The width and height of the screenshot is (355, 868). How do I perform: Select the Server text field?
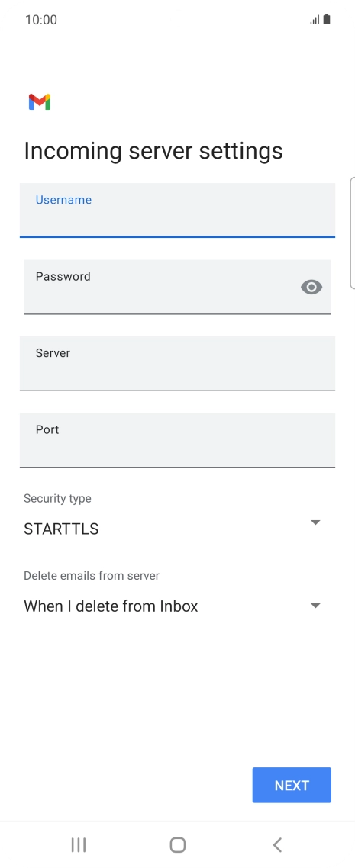tap(177, 363)
